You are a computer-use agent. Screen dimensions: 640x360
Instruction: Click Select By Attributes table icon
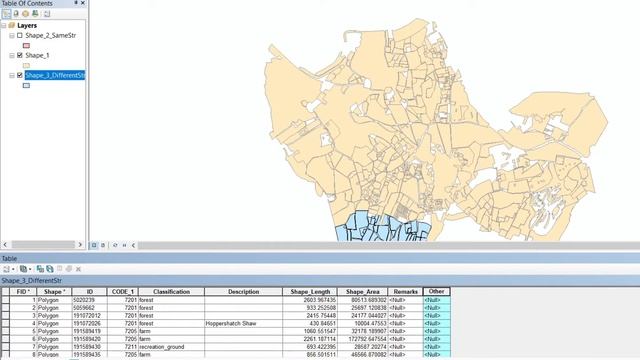[x=40, y=269]
